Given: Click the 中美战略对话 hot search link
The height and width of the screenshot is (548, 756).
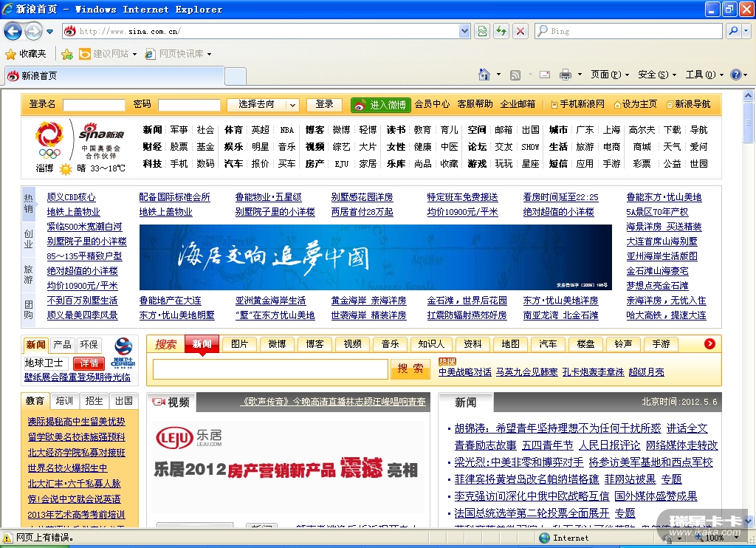Looking at the screenshot, I should (x=465, y=372).
